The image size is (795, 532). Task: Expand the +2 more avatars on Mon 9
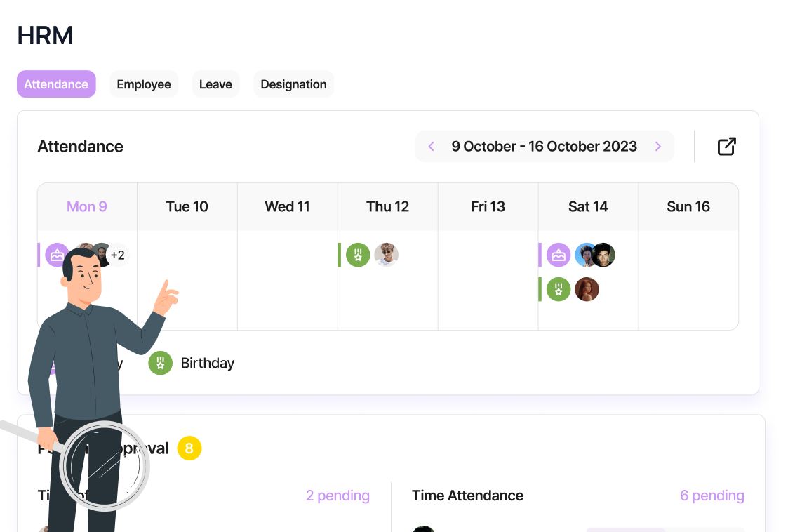click(x=118, y=255)
